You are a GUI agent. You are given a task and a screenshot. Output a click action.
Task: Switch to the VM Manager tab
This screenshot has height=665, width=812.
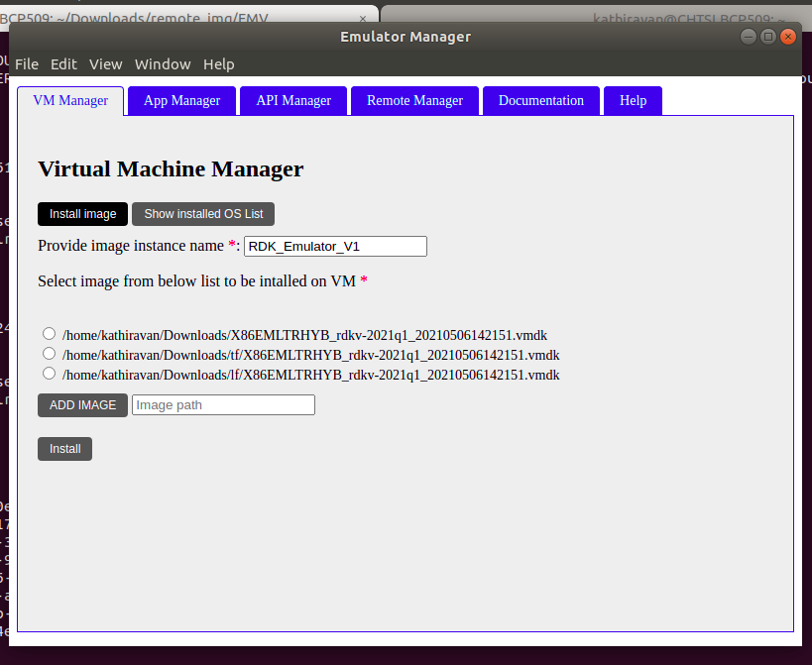[x=70, y=100]
